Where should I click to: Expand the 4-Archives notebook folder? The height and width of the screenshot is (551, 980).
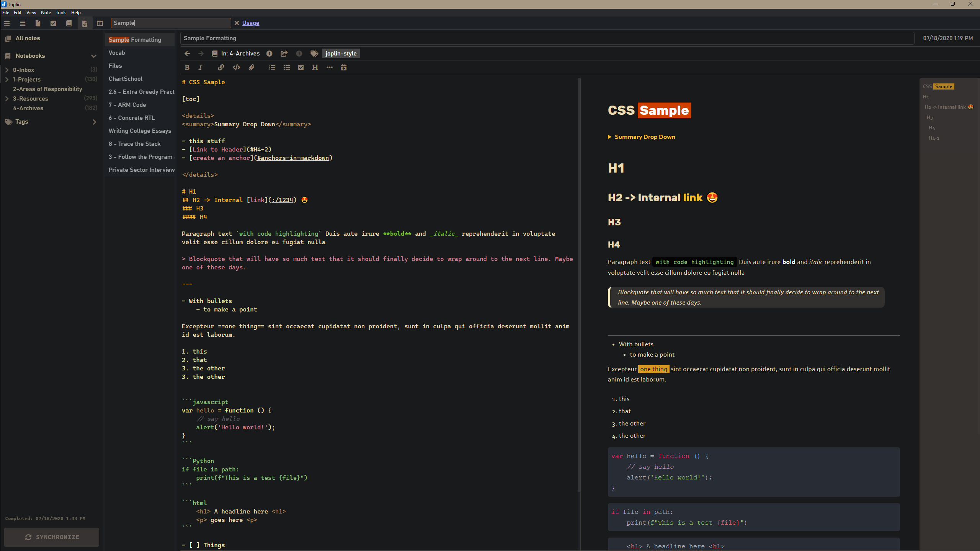(x=7, y=108)
